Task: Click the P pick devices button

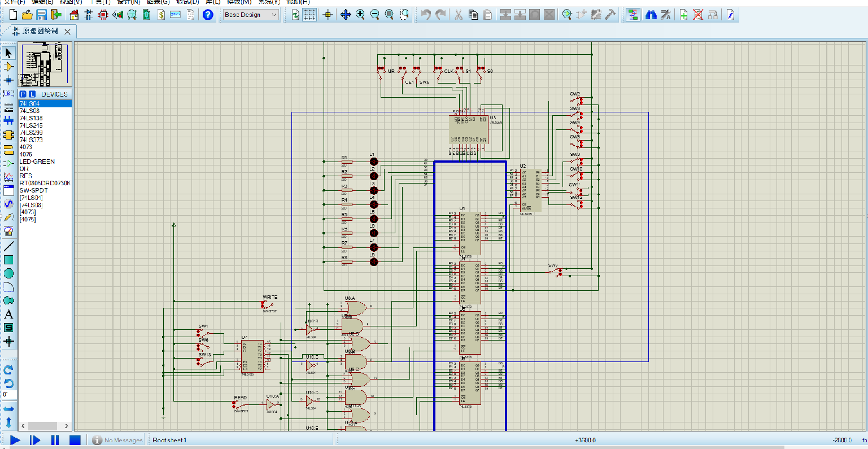Action: [23, 94]
